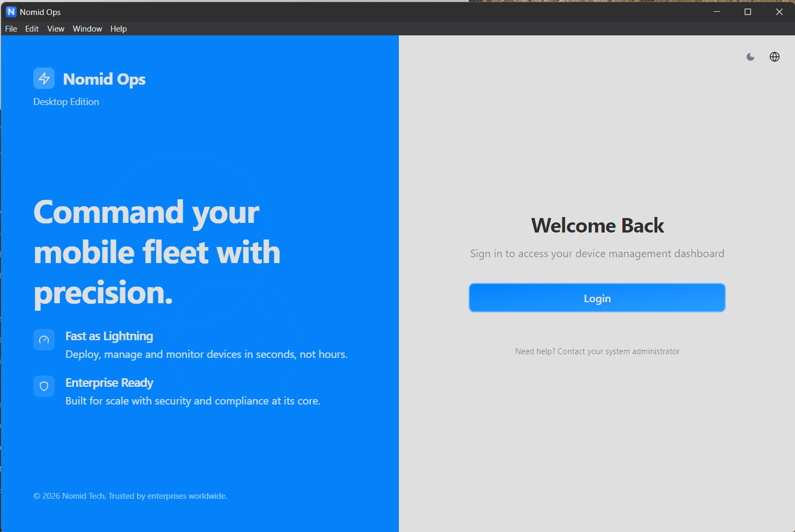Viewport: 795px width, 532px height.
Task: Open the language selector globe icon
Action: pyautogui.click(x=775, y=57)
